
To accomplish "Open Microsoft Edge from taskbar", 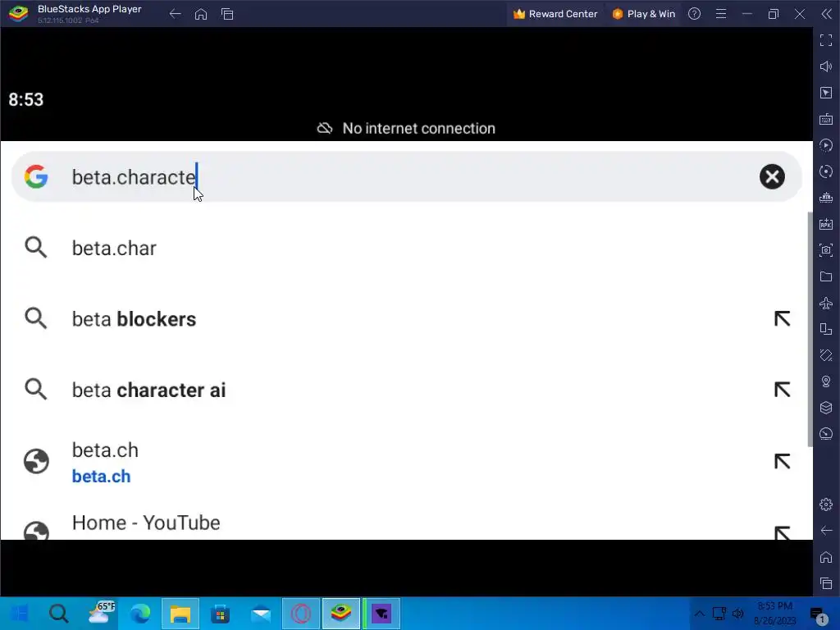I will pyautogui.click(x=140, y=614).
